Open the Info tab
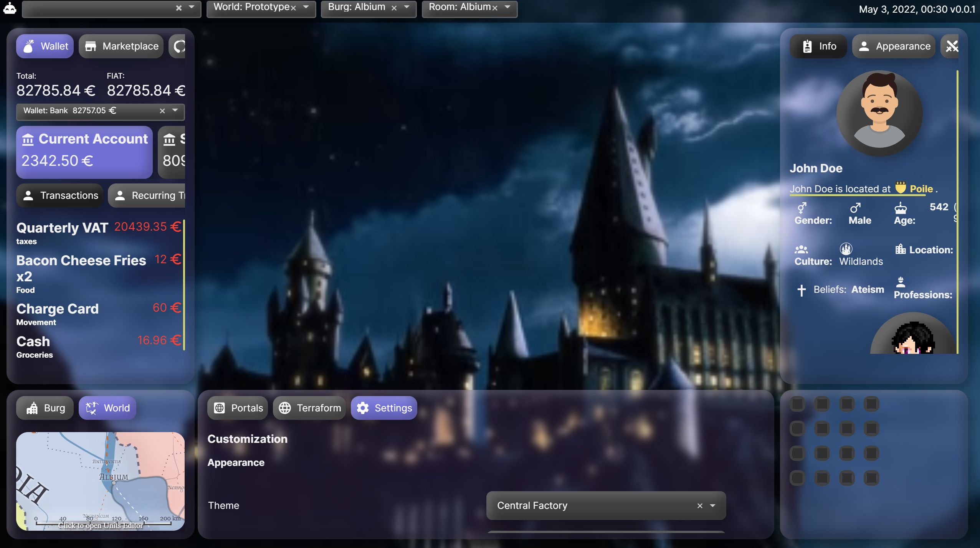The image size is (980, 548). pos(818,46)
